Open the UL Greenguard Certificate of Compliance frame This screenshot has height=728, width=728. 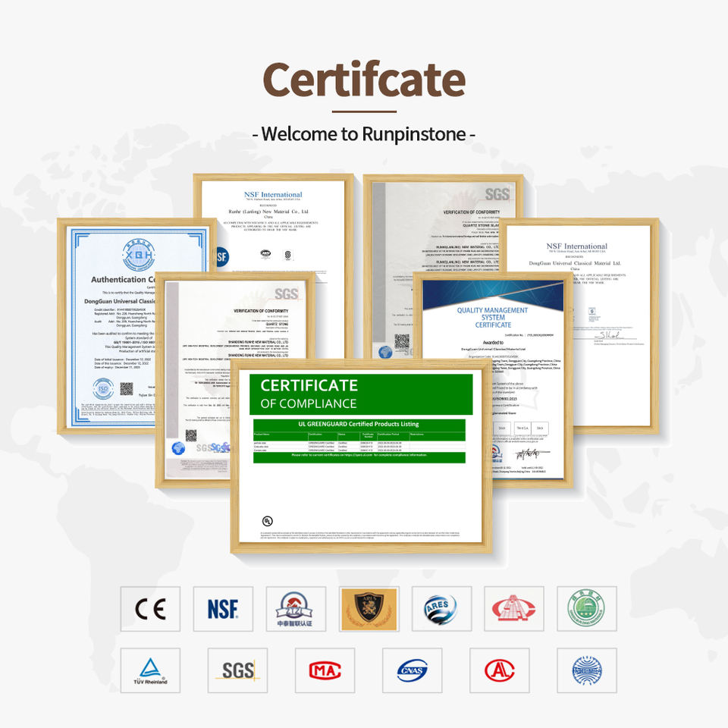coord(361,456)
